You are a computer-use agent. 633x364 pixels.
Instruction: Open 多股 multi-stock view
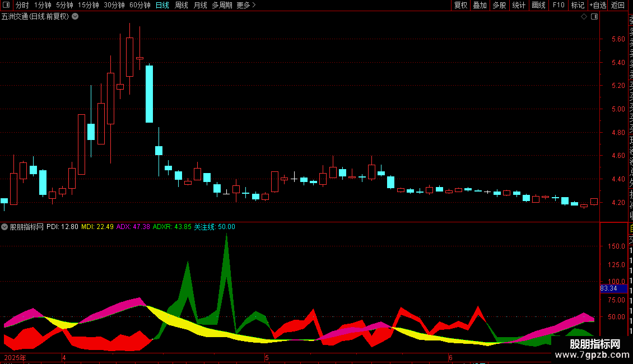click(x=499, y=5)
